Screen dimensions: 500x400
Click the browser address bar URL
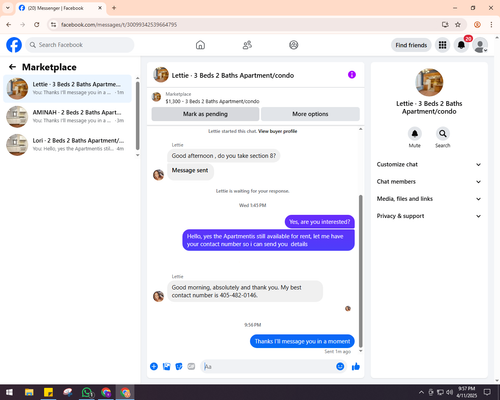click(119, 25)
